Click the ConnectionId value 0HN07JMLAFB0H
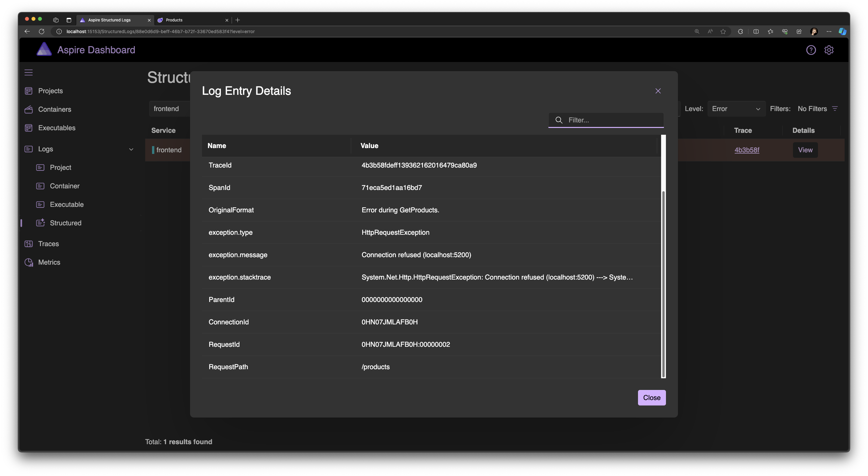The width and height of the screenshot is (868, 476). (x=389, y=322)
